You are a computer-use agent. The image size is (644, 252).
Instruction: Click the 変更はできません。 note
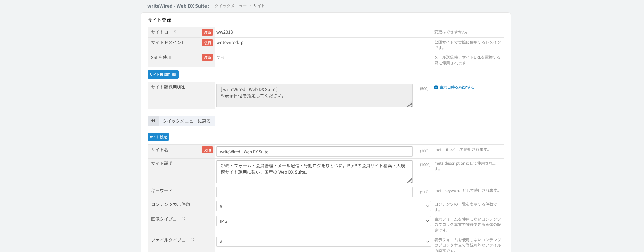pos(451,32)
